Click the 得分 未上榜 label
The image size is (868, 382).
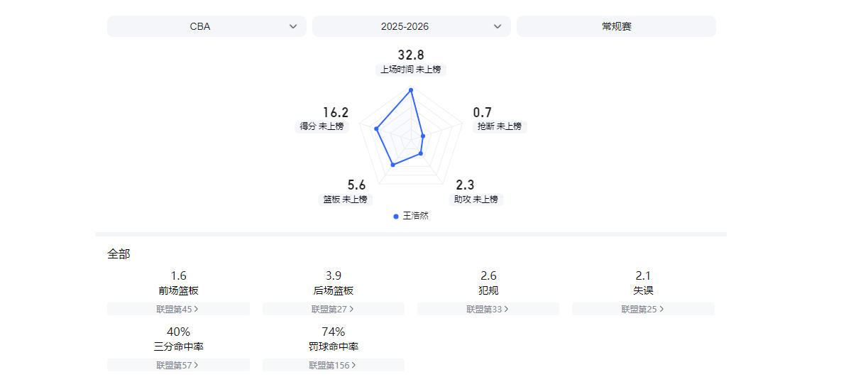click(x=322, y=126)
